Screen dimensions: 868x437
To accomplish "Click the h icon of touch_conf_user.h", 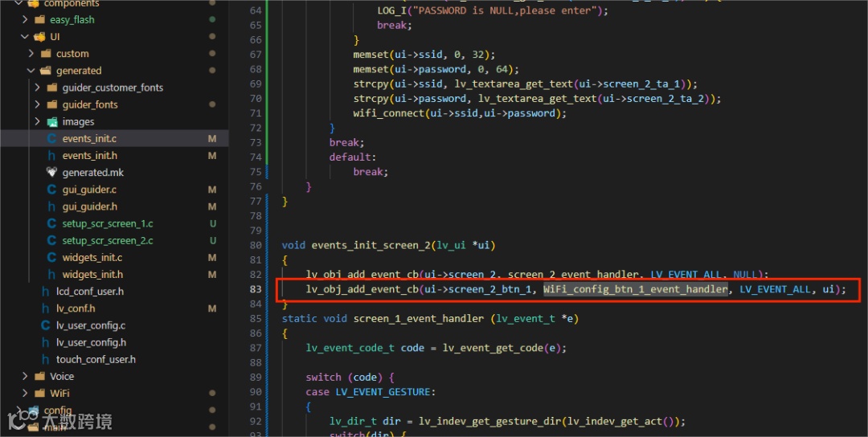I will pos(46,360).
